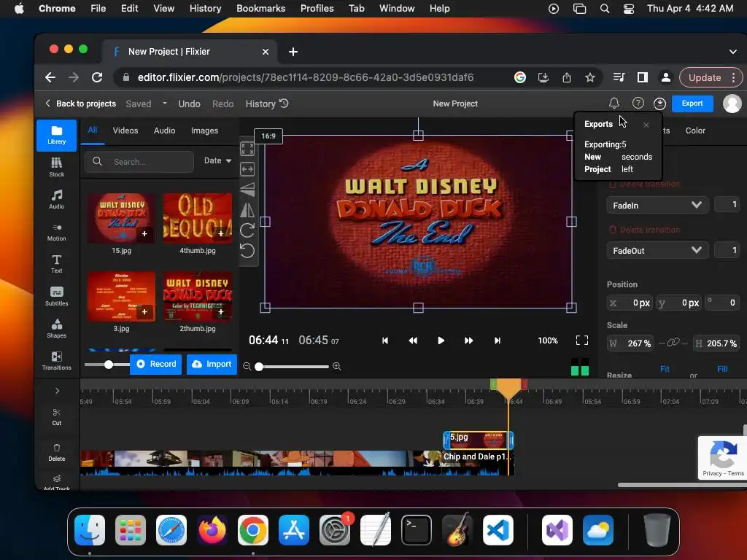Screen dimensions: 747x560
Task: Open the Stock media panel
Action: (x=56, y=167)
